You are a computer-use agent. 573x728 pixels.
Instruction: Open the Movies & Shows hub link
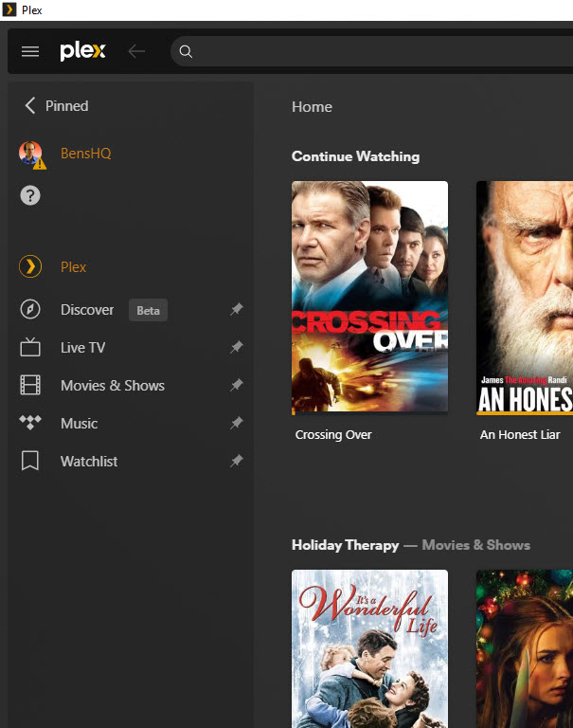point(476,545)
